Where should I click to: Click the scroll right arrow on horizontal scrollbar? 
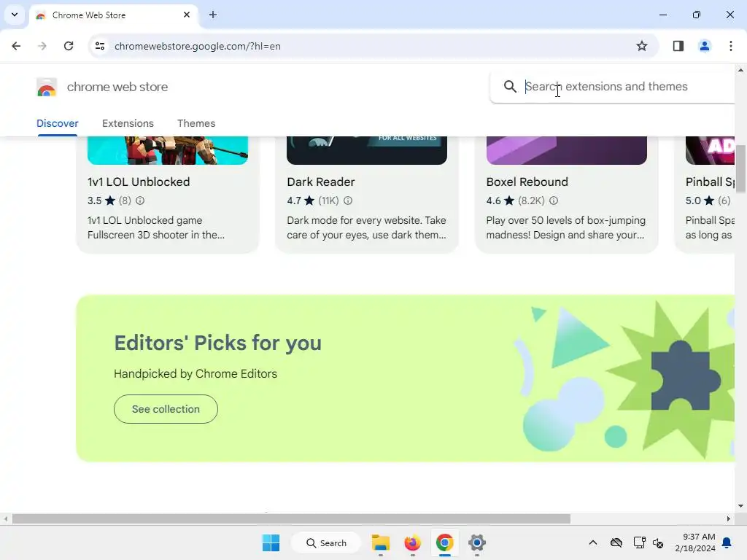click(729, 519)
